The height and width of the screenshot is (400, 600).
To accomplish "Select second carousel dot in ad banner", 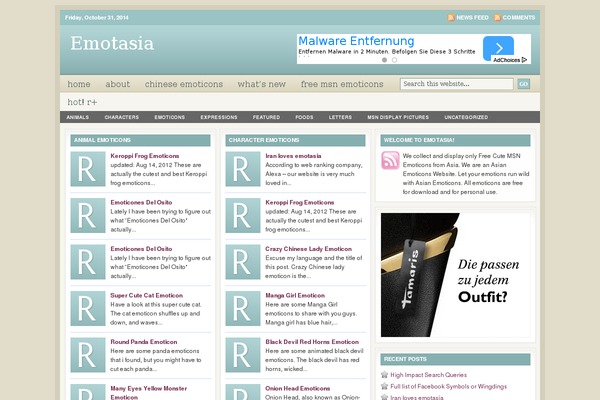I will coord(395,60).
